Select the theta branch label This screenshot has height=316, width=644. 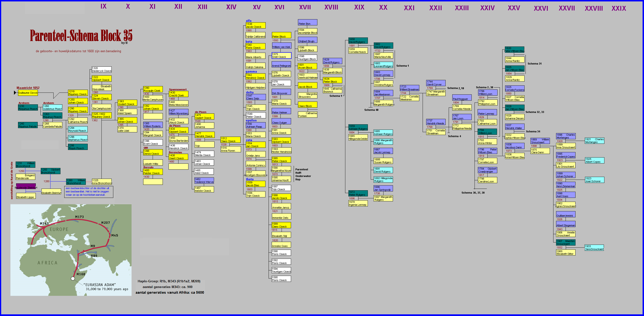click(250, 179)
